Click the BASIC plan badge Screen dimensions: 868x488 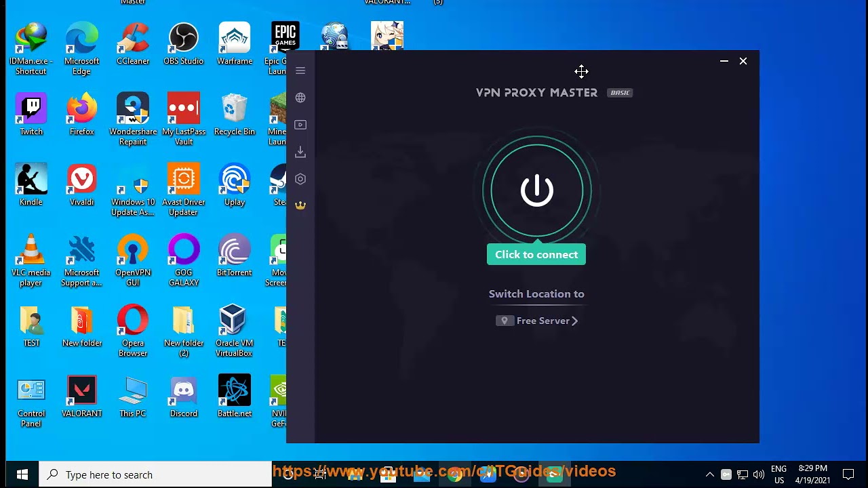coord(620,93)
